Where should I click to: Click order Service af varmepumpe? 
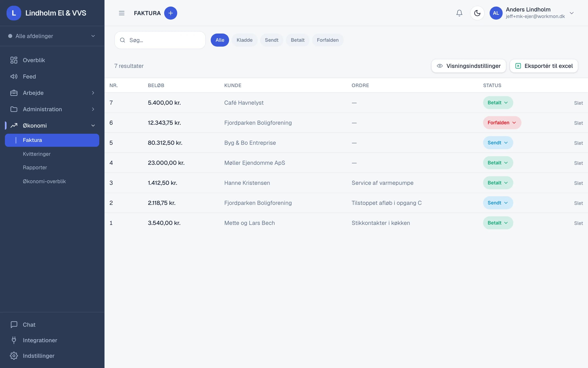point(382,183)
